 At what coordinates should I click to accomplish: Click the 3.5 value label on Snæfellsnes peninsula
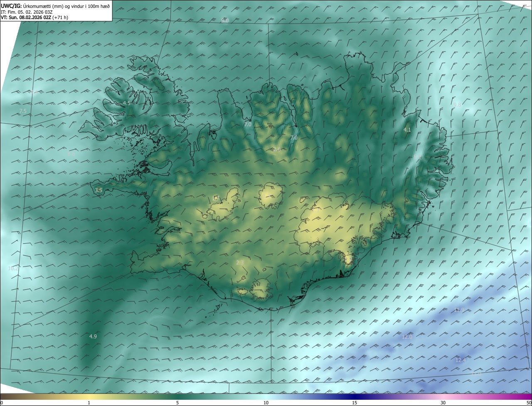tap(99, 190)
